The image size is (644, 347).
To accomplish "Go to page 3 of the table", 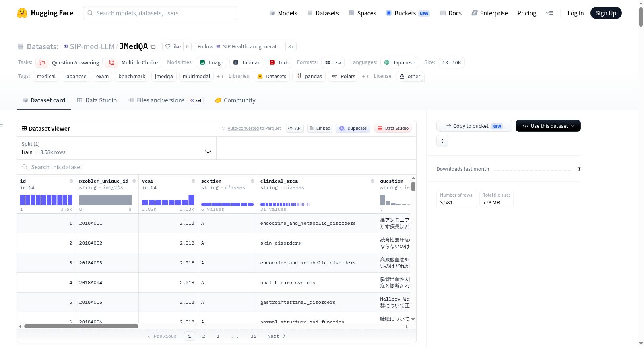I will click(218, 336).
